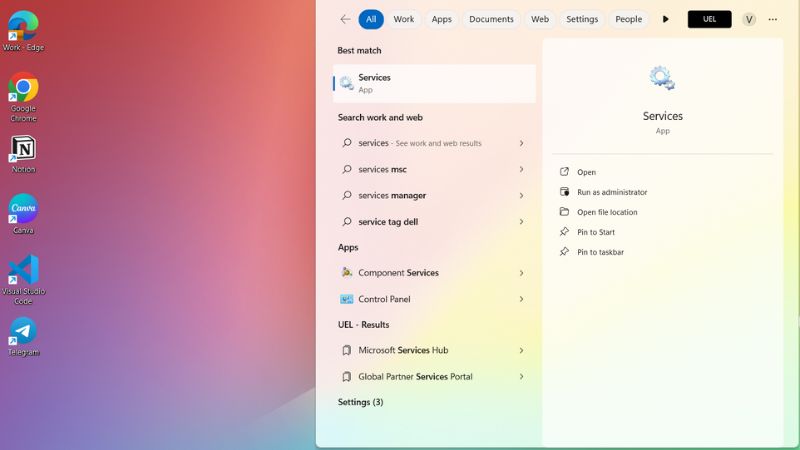Image resolution: width=800 pixels, height=450 pixels.
Task: Open the Canva desktop shortcut
Action: pos(23,210)
